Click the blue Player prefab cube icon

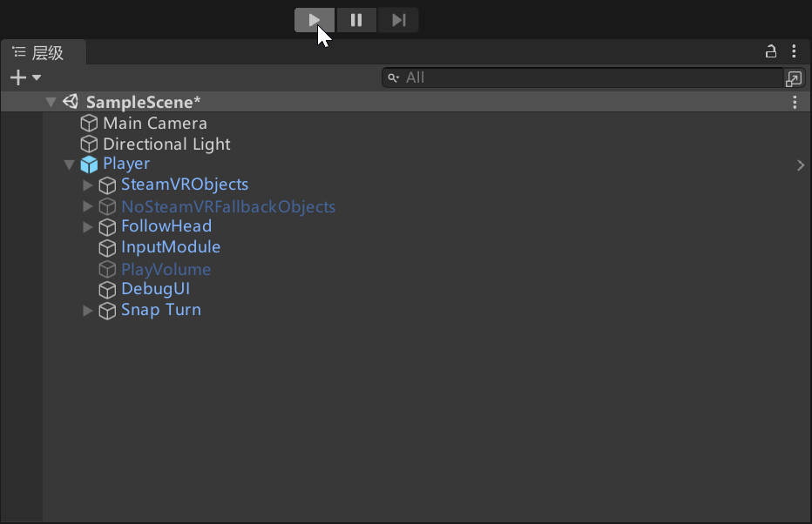tap(89, 165)
